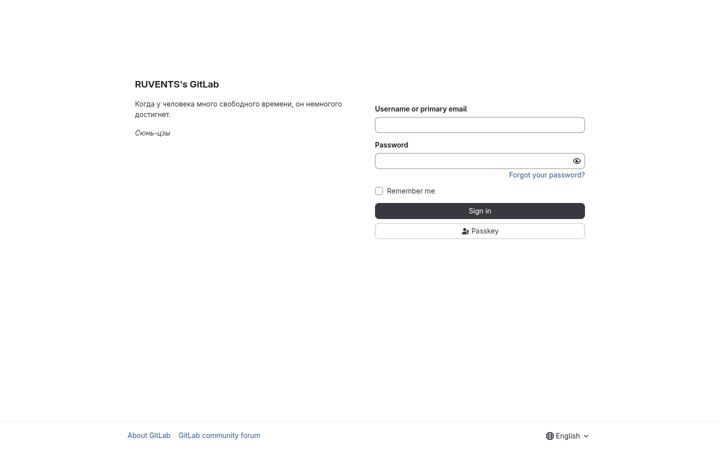Expand language chevron beside English

point(586,436)
